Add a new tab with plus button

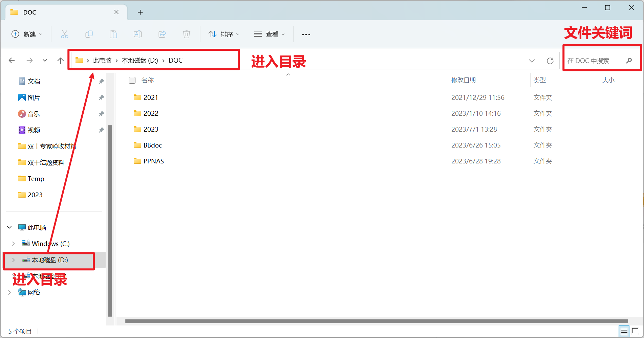(140, 13)
